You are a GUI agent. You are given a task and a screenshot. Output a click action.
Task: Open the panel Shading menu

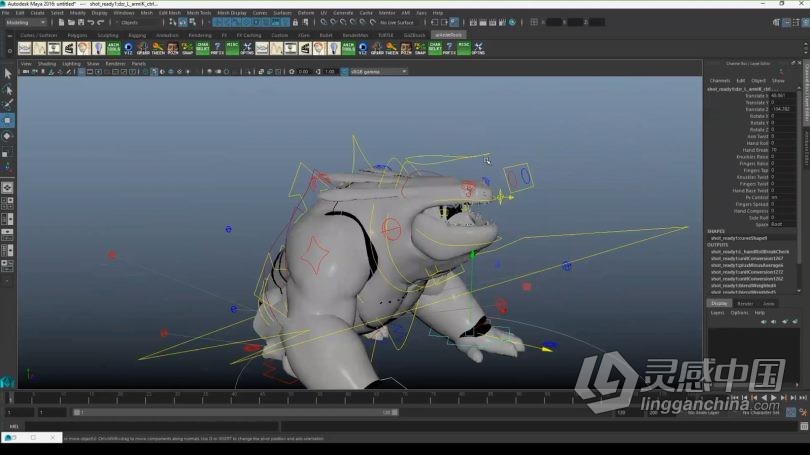46,64
